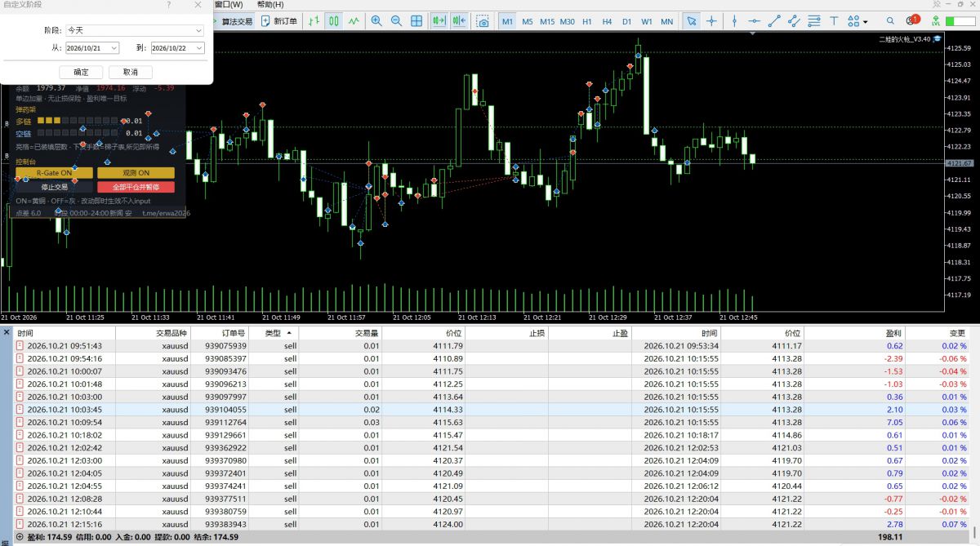
Task: Select the equidistant channel tool
Action: coord(794,21)
